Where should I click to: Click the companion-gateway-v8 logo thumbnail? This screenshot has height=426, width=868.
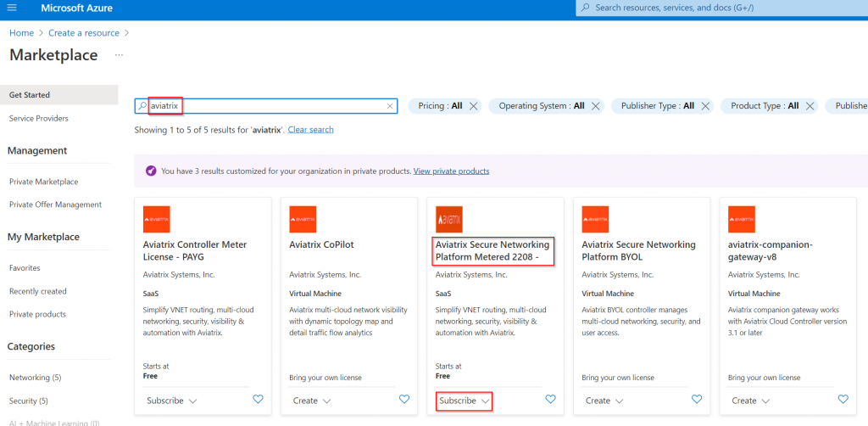(x=741, y=220)
